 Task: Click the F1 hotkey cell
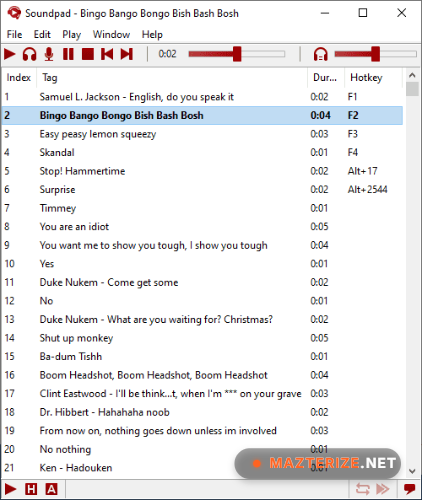[352, 97]
